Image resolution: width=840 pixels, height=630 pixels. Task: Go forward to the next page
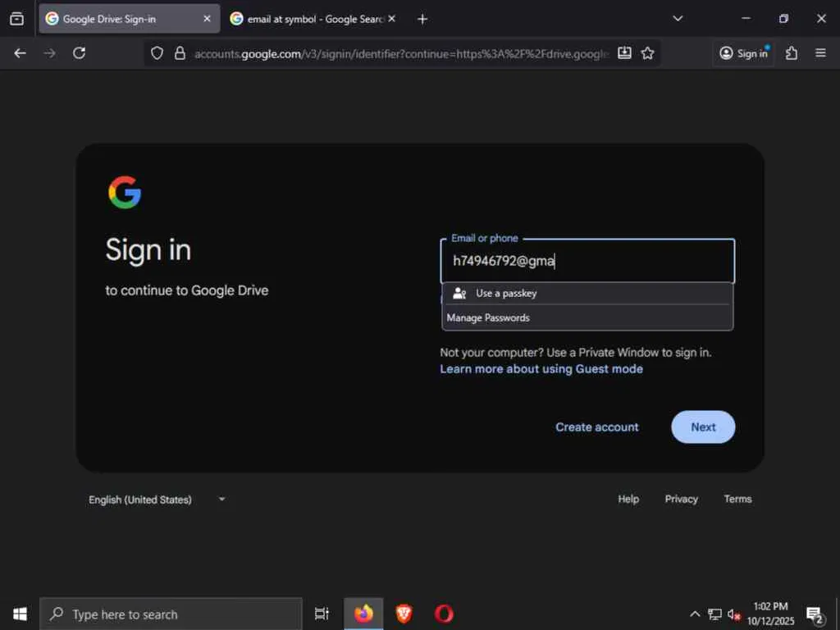click(49, 53)
